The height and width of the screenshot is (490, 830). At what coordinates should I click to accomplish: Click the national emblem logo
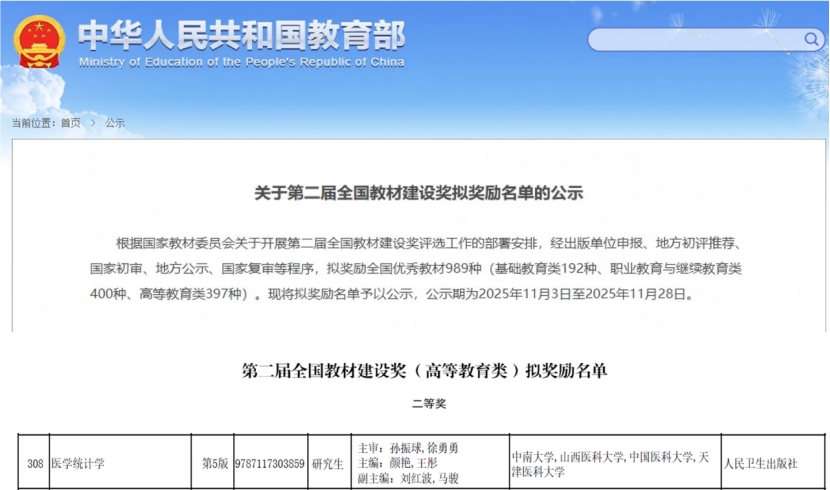click(x=39, y=42)
